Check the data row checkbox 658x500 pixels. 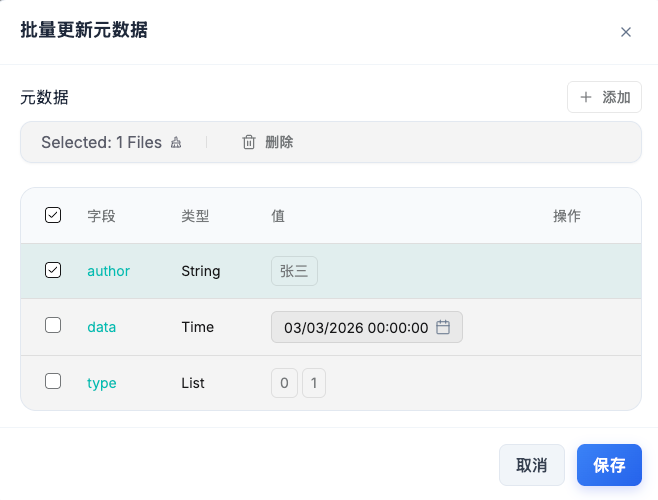(53, 325)
